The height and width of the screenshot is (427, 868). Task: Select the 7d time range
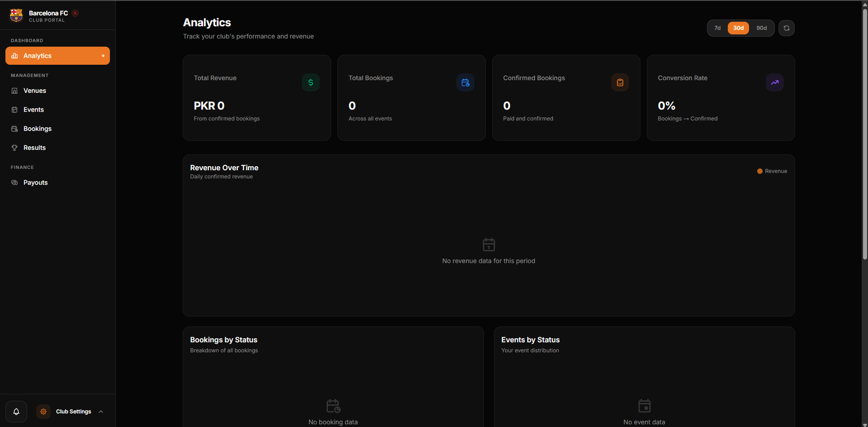(717, 28)
